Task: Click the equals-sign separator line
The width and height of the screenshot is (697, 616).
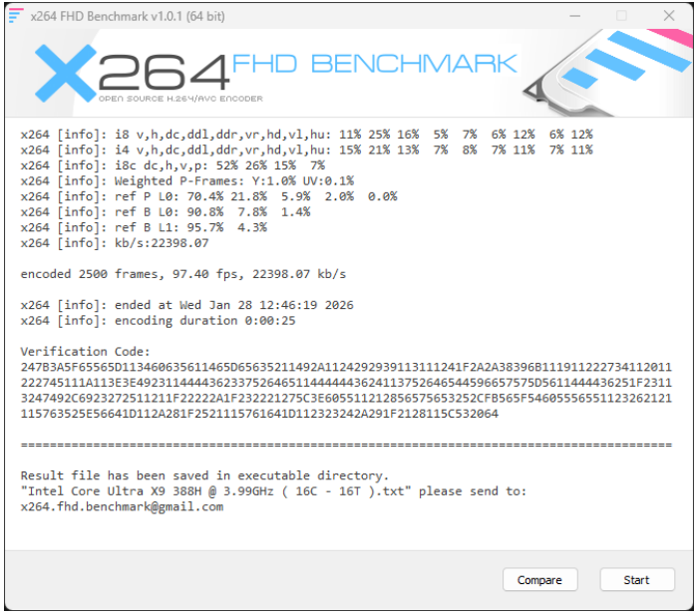Action: [346, 445]
